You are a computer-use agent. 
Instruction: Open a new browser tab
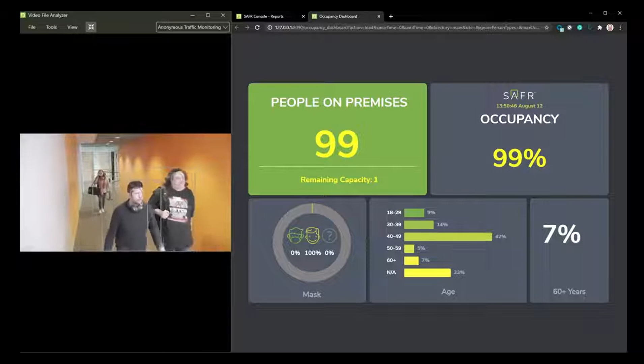tap(391, 16)
